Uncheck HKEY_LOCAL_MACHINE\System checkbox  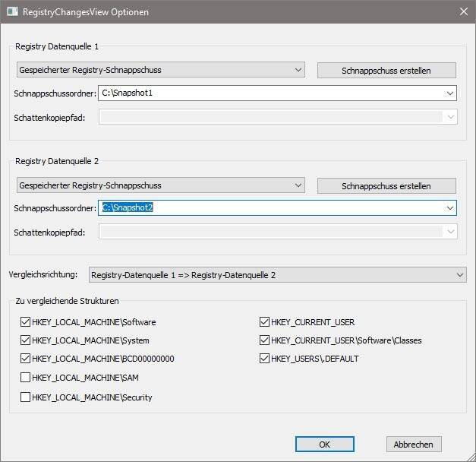[26, 340]
